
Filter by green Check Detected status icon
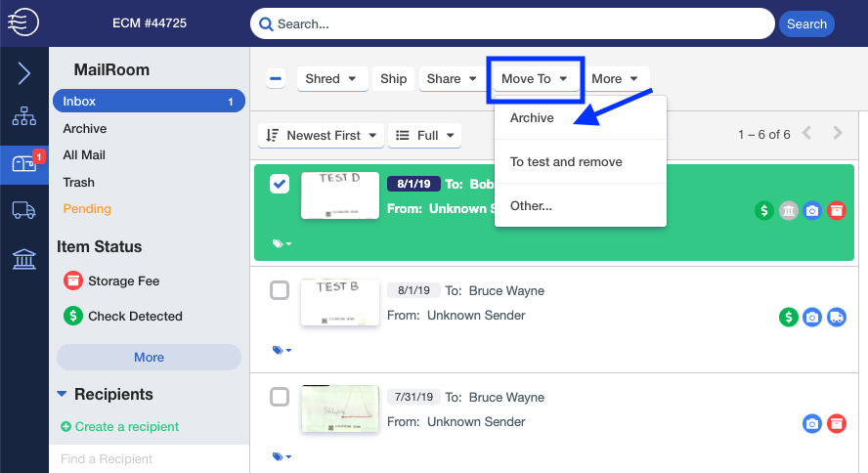[x=73, y=316]
